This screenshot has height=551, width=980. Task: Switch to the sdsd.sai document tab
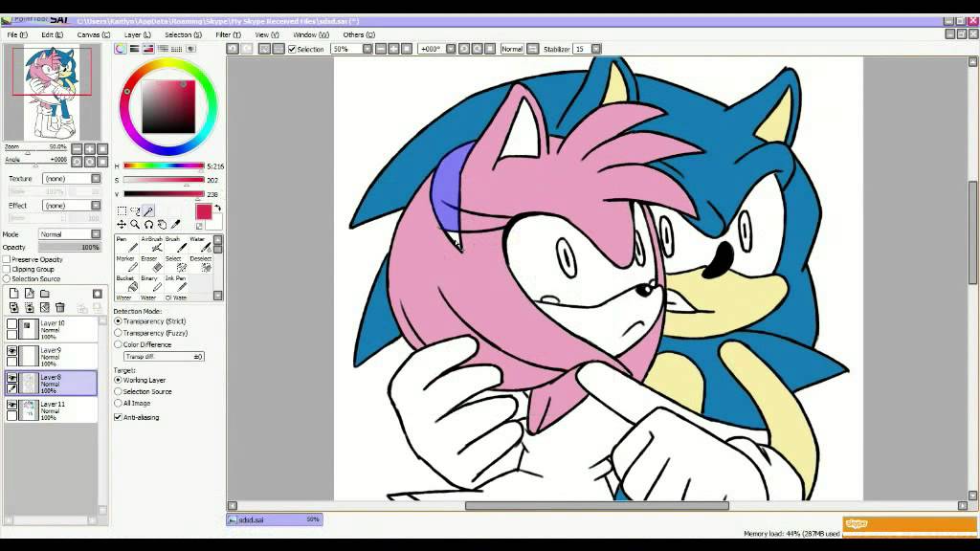point(275,519)
